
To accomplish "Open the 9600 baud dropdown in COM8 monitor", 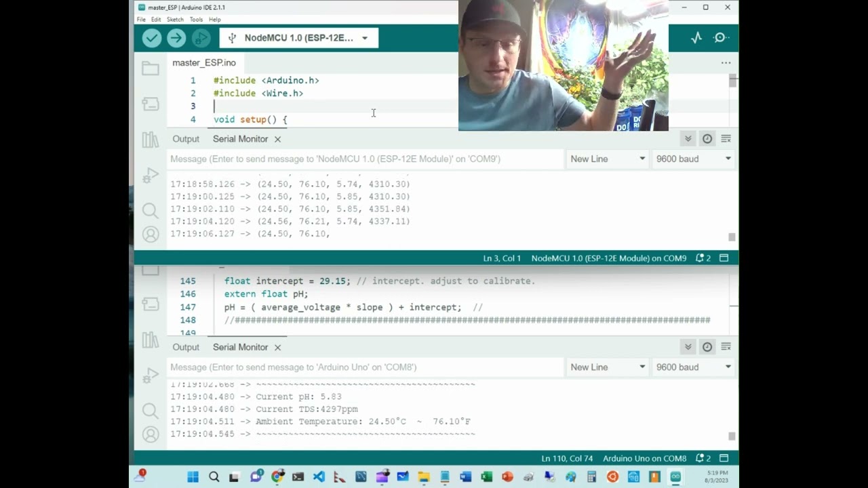I will pos(693,367).
